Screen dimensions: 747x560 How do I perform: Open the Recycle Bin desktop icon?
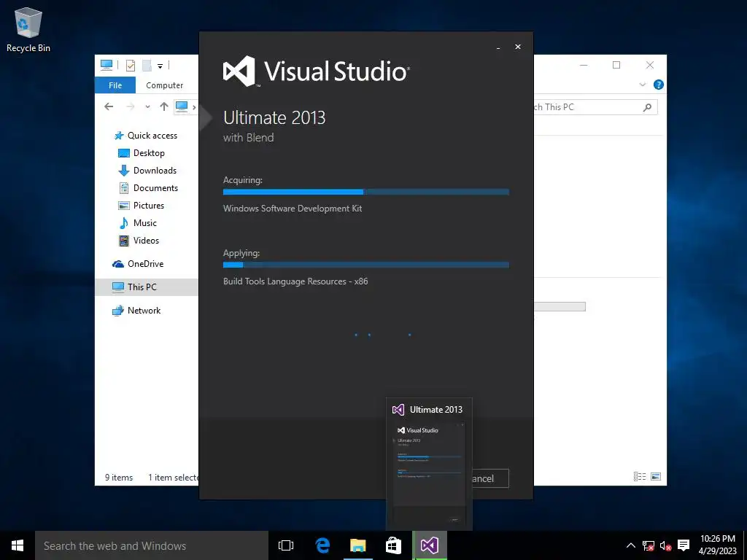click(x=28, y=29)
